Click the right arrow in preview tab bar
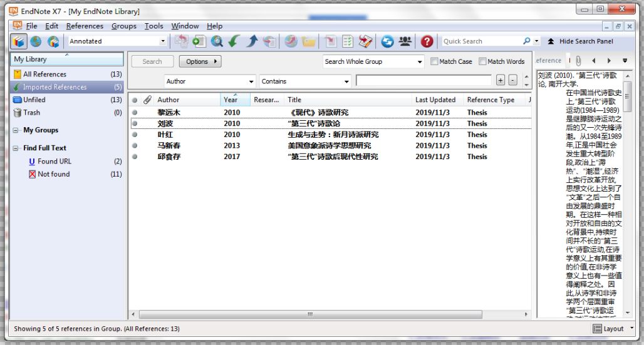Screen dimensions: 644x345 pyautogui.click(x=609, y=61)
